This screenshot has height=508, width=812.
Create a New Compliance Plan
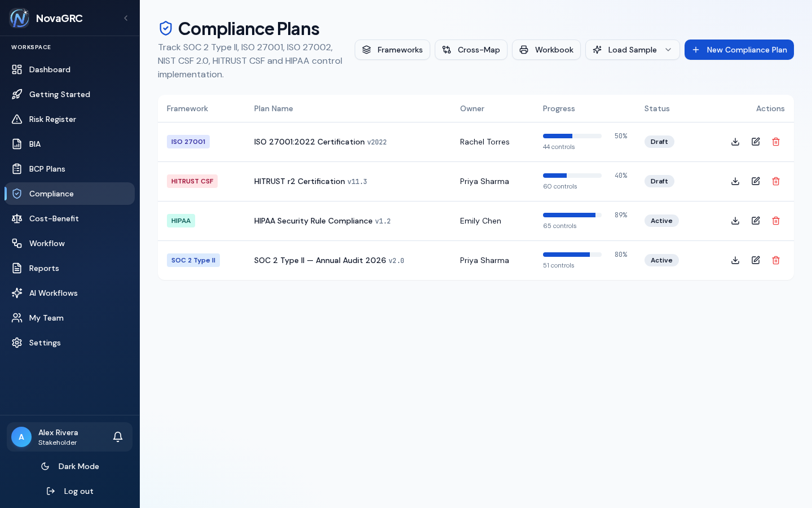point(739,50)
